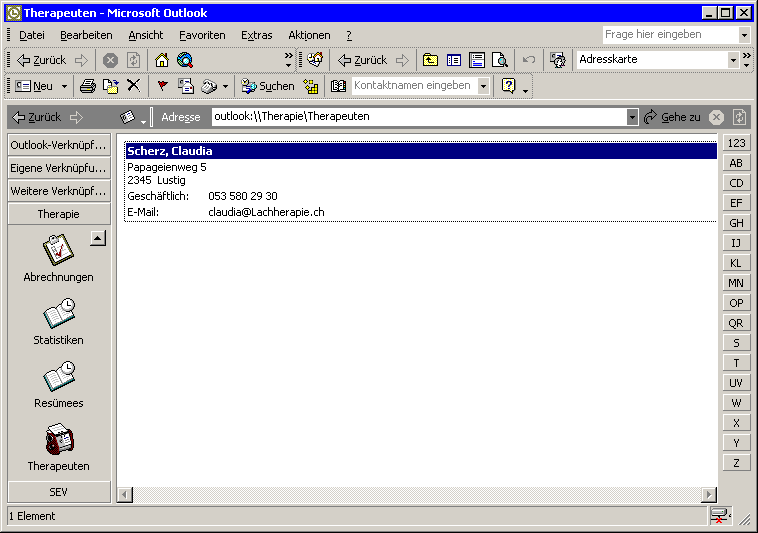This screenshot has width=758, height=533.
Task: Expand Web toolbar options chevron
Action: click(289, 60)
